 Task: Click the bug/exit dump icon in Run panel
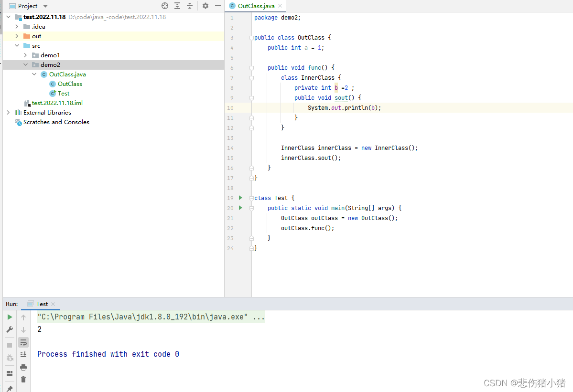[x=10, y=358]
